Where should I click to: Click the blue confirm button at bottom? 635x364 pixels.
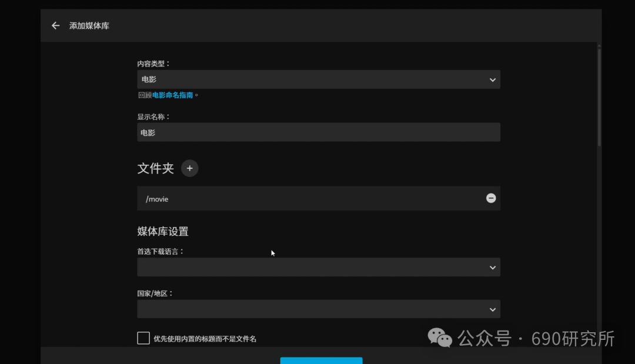click(x=321, y=360)
